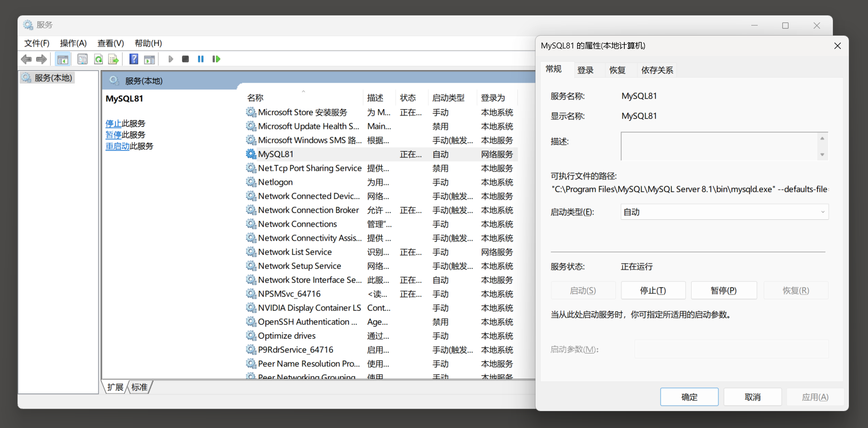Screen dimensions: 868x428
Task: Sort services by the 状态 column header
Action: [x=413, y=98]
